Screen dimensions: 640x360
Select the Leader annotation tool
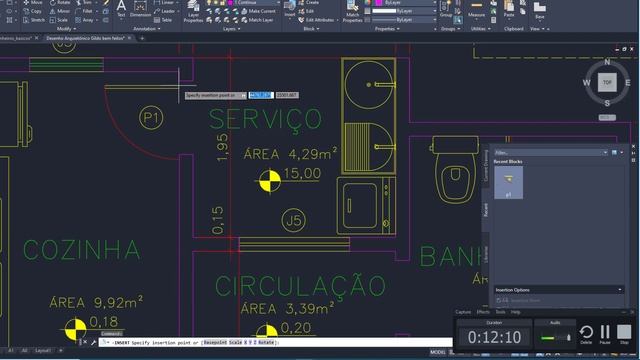tap(164, 11)
